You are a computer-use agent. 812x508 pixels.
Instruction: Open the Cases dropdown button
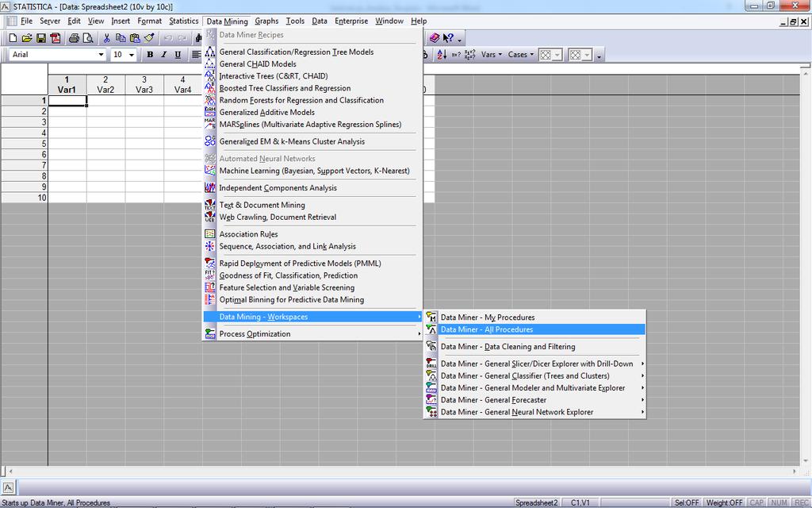520,55
